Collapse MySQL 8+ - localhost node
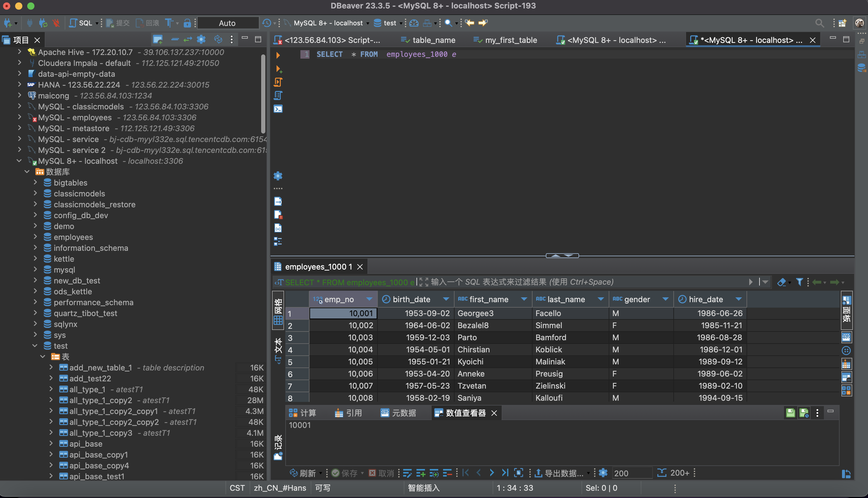 click(19, 161)
